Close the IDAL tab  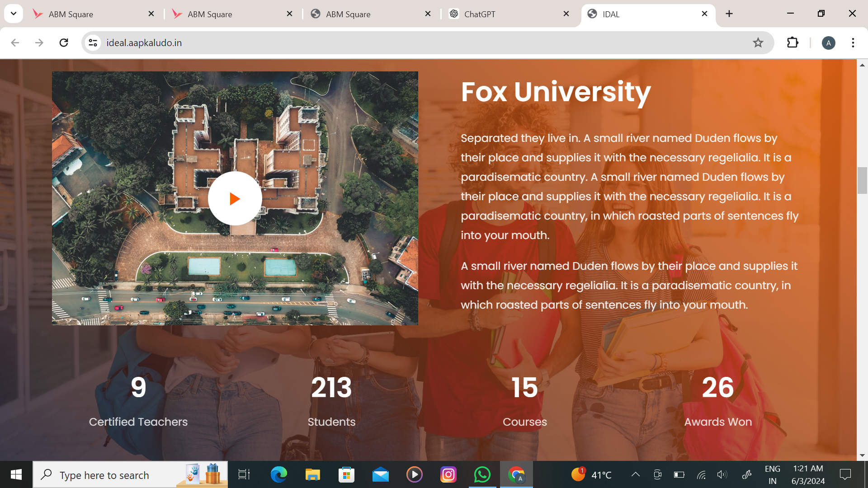point(704,14)
